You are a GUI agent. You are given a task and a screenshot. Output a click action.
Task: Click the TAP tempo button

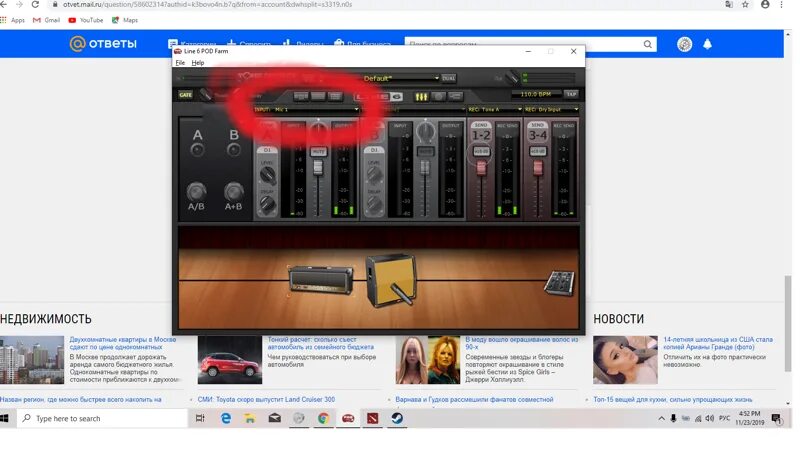coord(571,94)
